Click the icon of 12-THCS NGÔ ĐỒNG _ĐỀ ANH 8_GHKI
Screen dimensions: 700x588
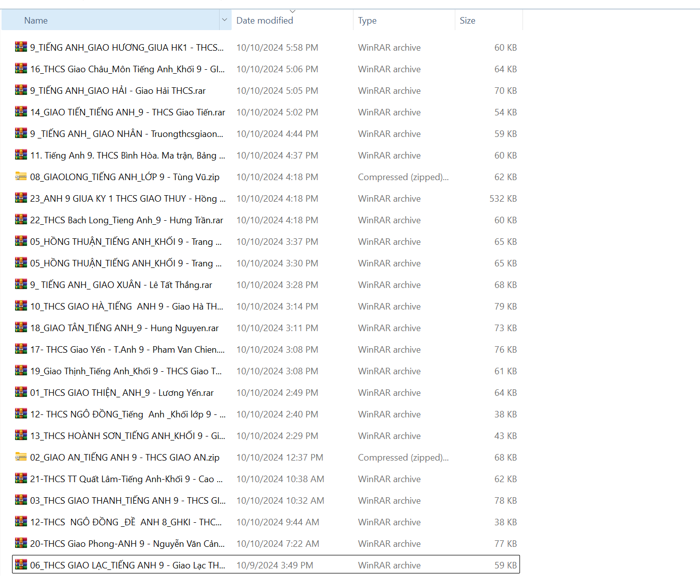21,521
